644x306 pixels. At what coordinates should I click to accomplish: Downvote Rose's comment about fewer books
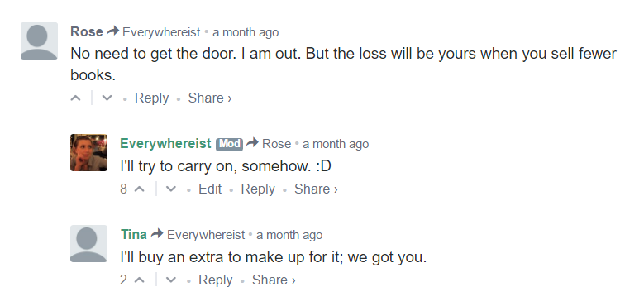(107, 98)
